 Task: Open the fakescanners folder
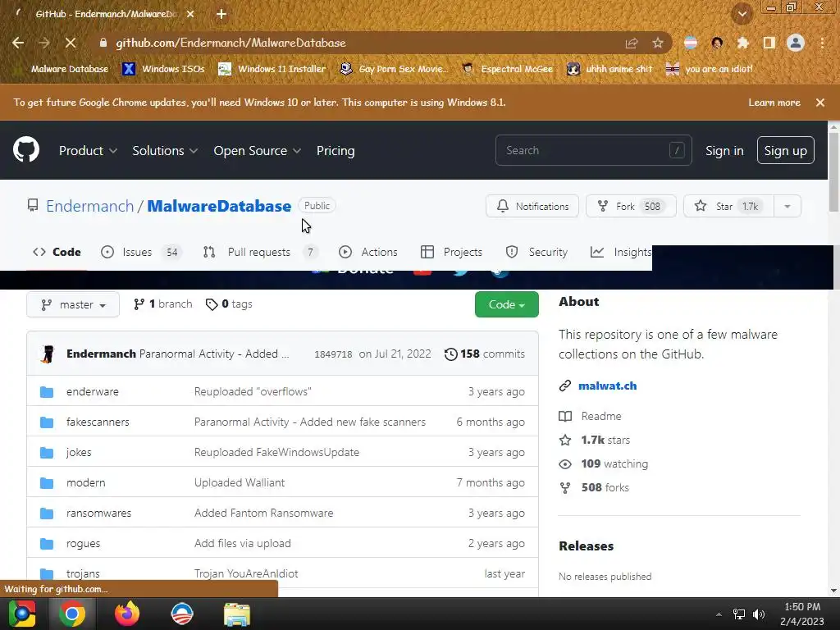coord(98,422)
